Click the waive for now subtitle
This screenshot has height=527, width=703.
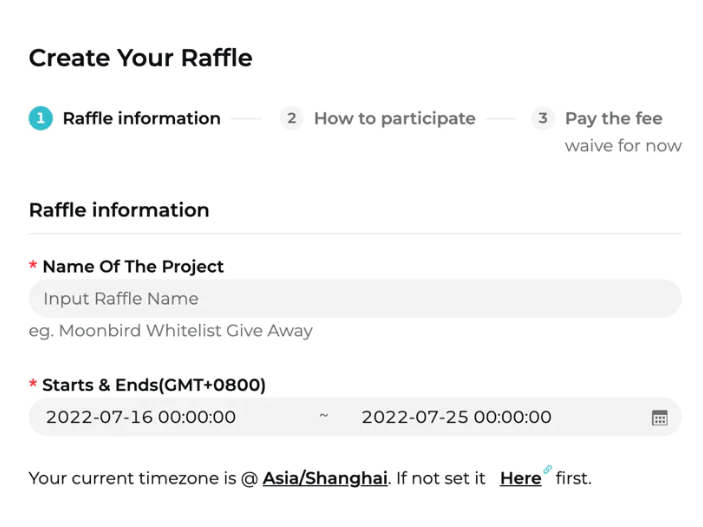(623, 146)
